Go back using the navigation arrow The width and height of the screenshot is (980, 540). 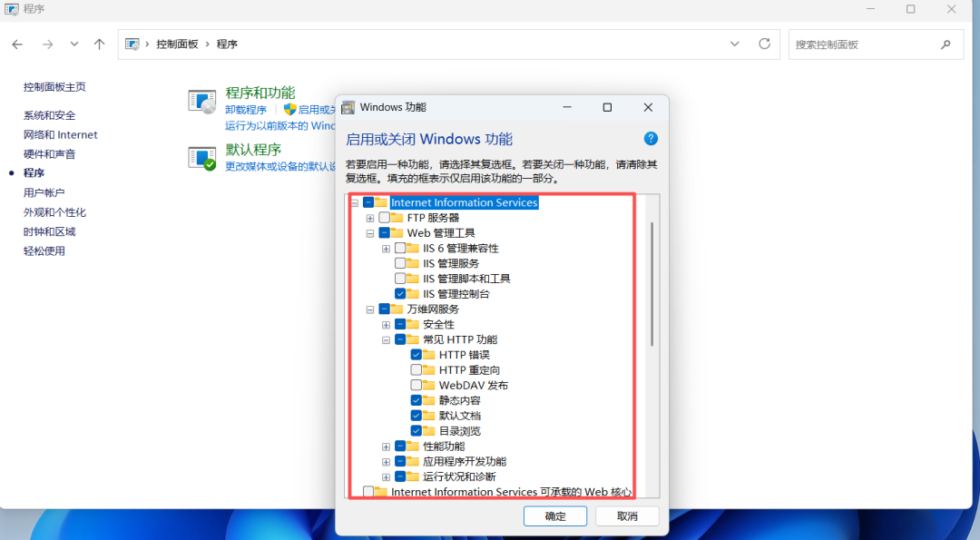(17, 44)
